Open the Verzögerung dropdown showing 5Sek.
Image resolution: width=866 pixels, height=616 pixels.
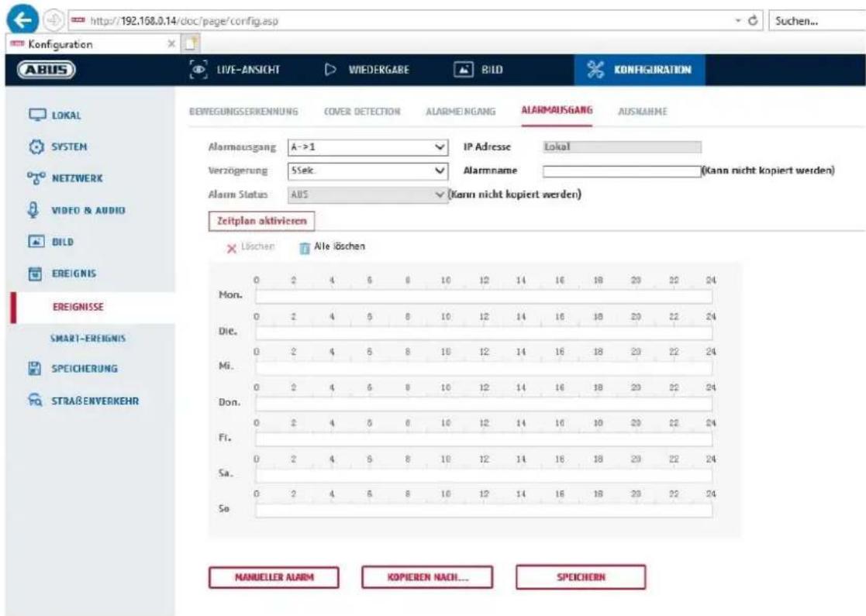[x=367, y=170]
